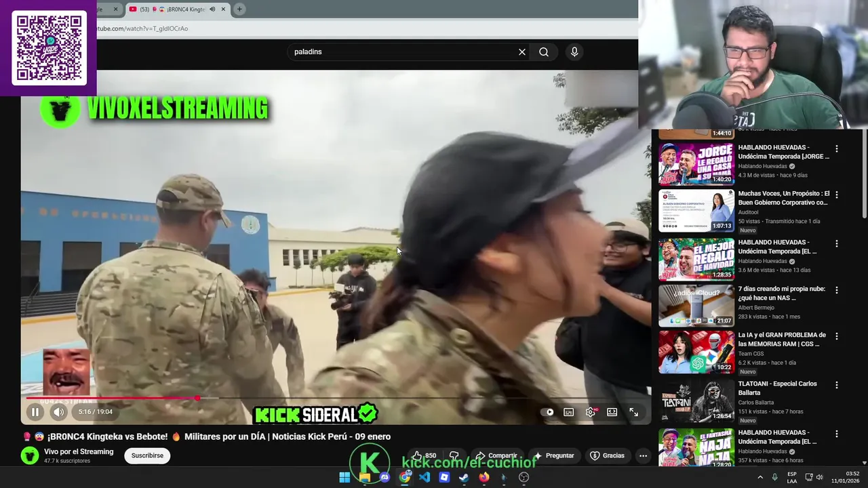Toggle the autoplay switch in player
This screenshot has width=868, height=488.
pyautogui.click(x=549, y=412)
